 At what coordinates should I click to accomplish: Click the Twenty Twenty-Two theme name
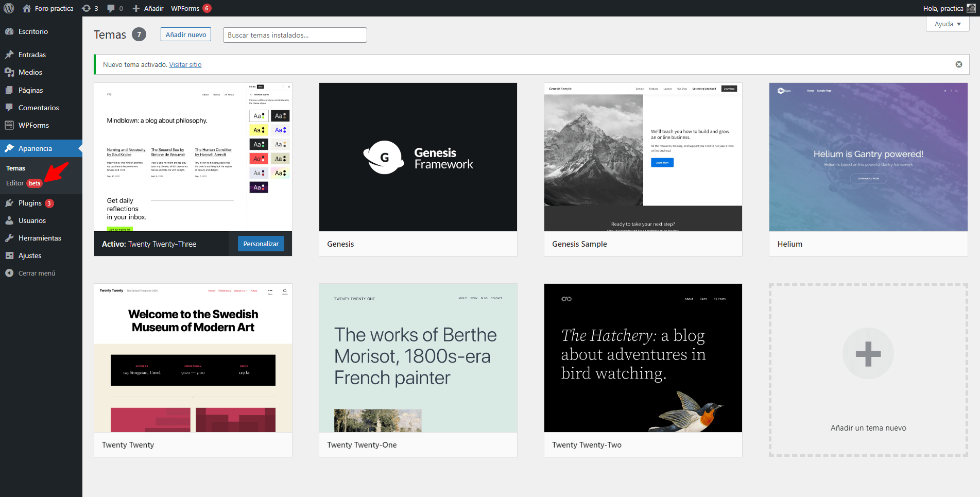pos(587,445)
